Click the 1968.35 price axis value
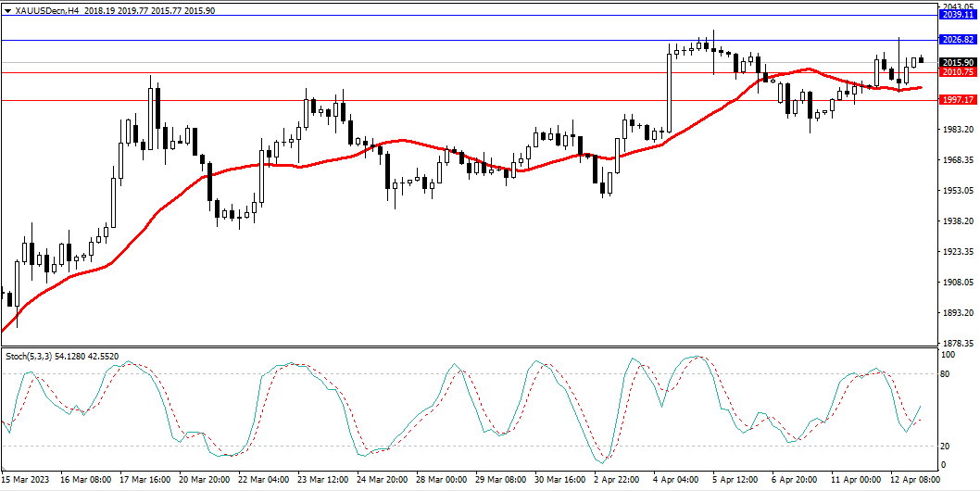The height and width of the screenshot is (491, 980). [959, 159]
